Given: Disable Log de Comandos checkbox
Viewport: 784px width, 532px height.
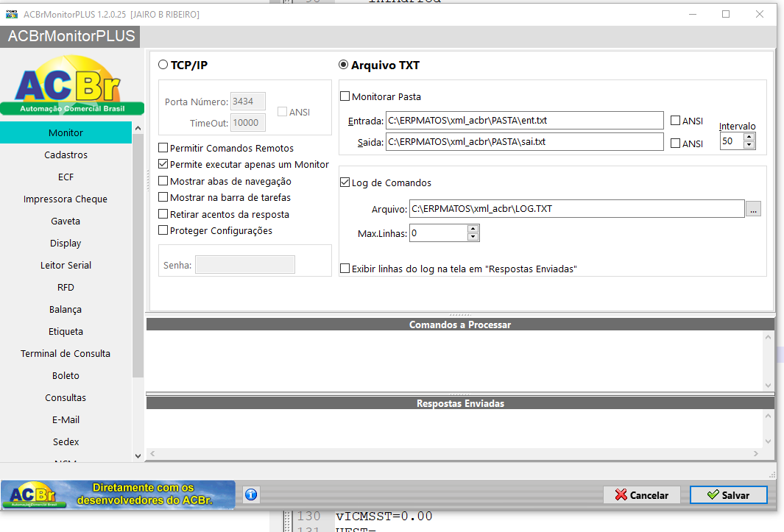Looking at the screenshot, I should [x=345, y=182].
